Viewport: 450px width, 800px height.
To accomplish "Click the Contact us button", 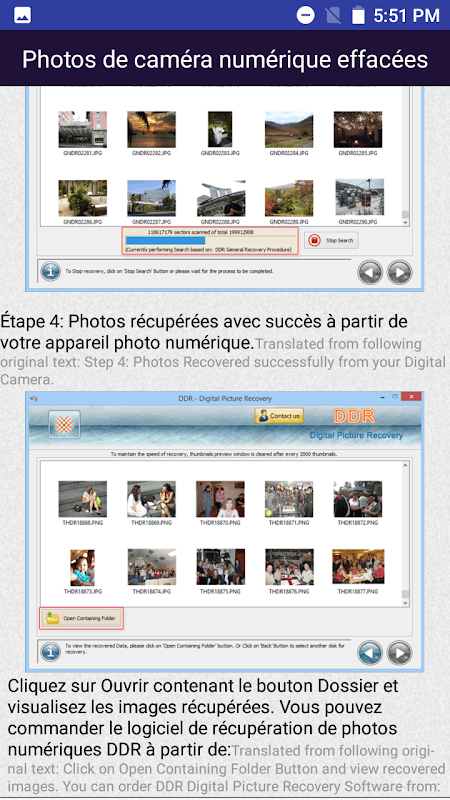I will click(279, 416).
